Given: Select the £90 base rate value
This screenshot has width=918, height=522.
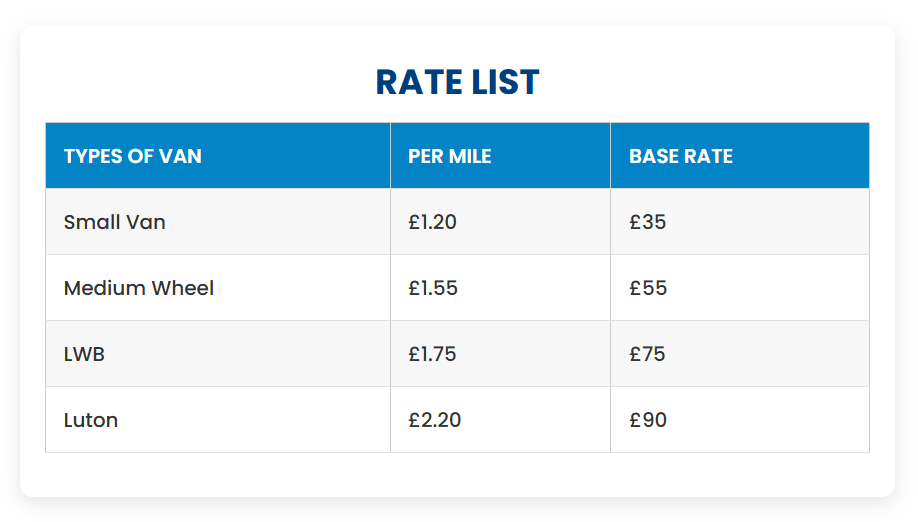Looking at the screenshot, I should [648, 420].
